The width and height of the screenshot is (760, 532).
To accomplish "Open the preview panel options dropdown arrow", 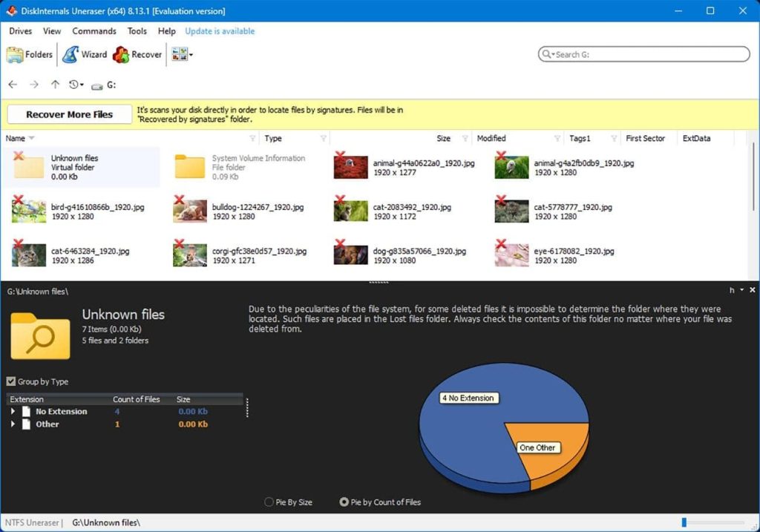I will pos(741,289).
